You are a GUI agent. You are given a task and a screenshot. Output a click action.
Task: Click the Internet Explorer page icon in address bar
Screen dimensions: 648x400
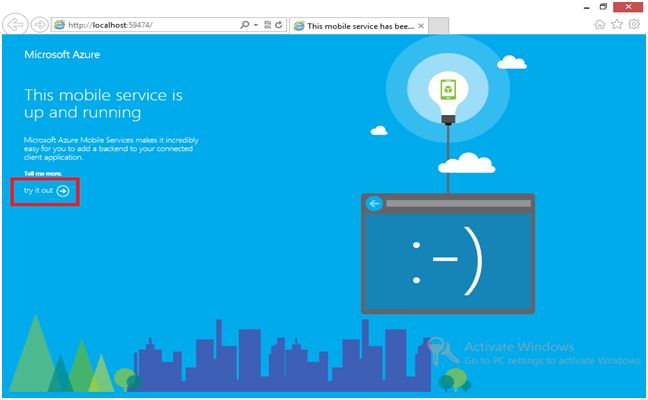click(x=60, y=25)
